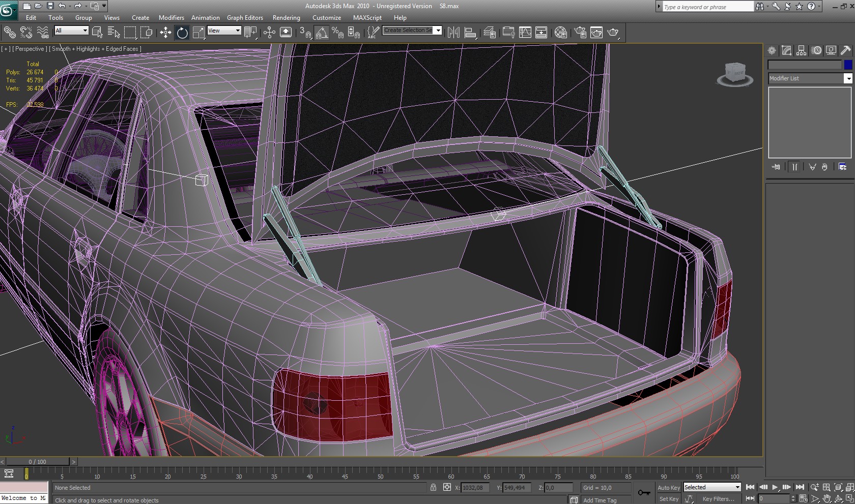The height and width of the screenshot is (504, 855).
Task: Click the Key Filters button
Action: click(x=718, y=499)
